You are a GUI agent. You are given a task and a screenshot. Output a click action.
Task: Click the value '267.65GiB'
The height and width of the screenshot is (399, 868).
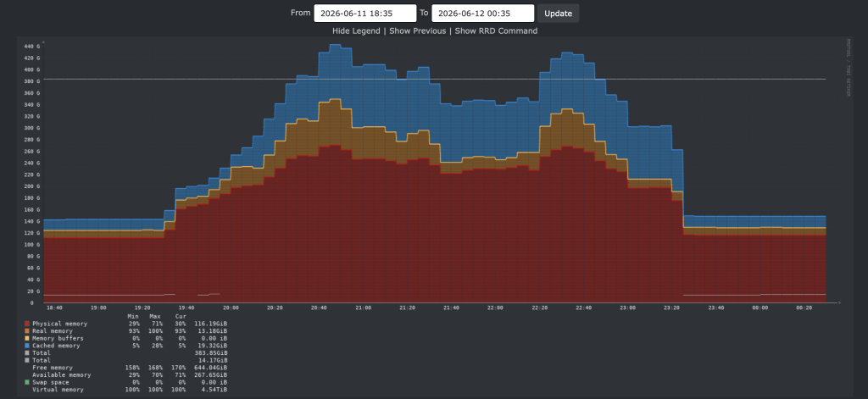coord(210,374)
